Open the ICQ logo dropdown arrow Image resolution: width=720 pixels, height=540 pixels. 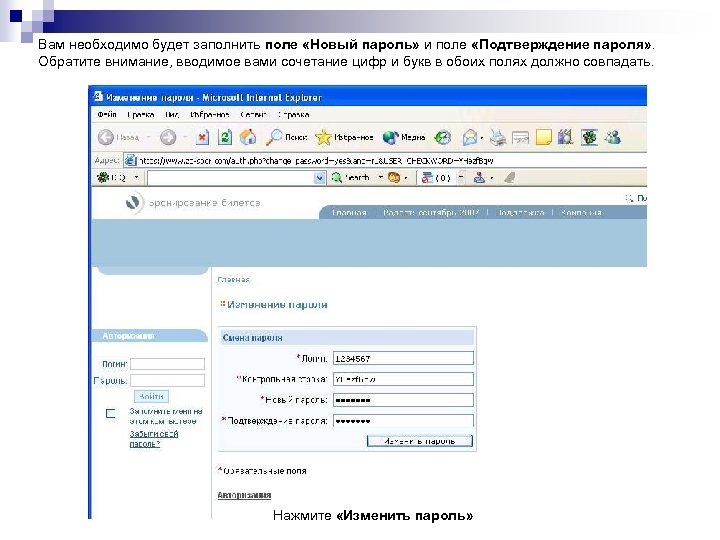(x=136, y=178)
